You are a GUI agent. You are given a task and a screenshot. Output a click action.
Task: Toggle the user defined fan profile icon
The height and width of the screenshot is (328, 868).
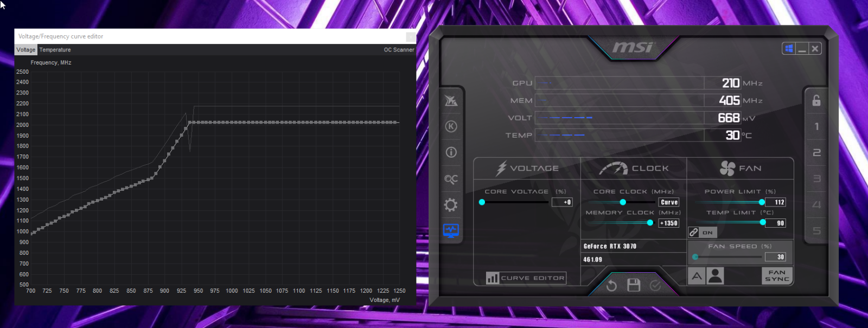(716, 276)
